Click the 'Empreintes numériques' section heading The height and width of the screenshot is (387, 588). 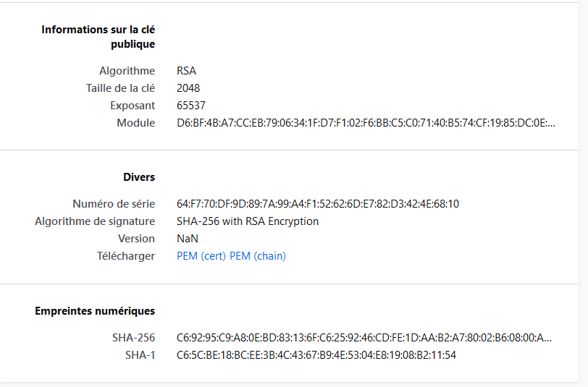[x=95, y=311]
